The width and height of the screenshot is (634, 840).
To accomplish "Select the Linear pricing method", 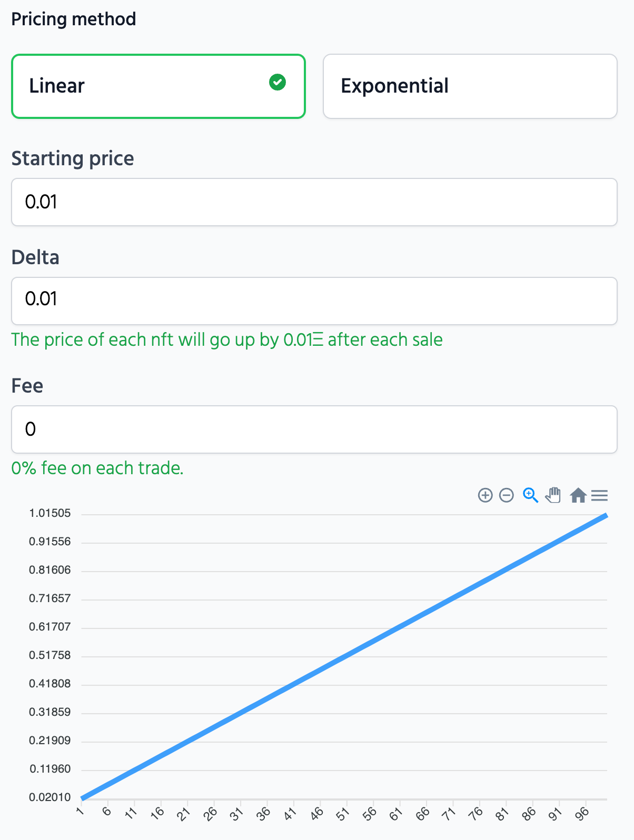I will coord(158,86).
